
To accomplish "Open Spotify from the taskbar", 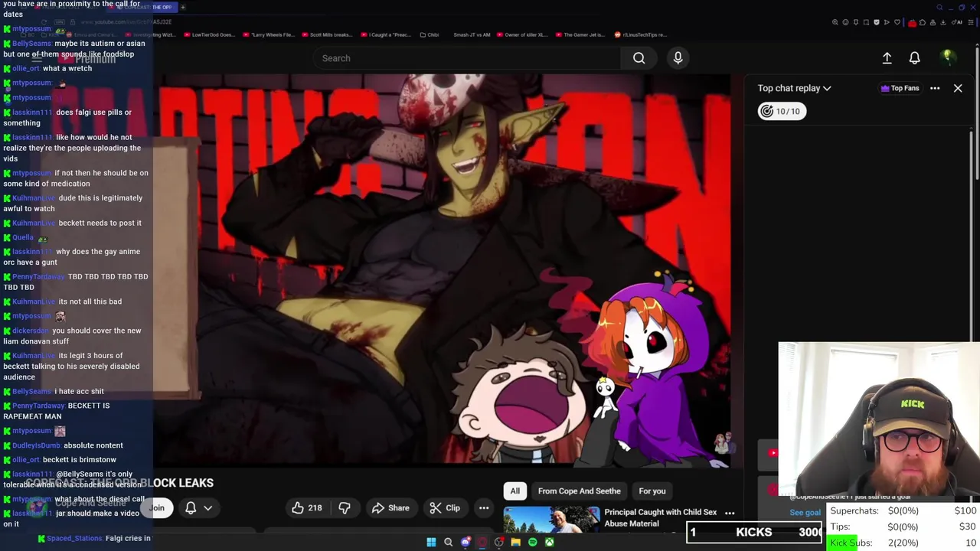I will [x=532, y=542].
